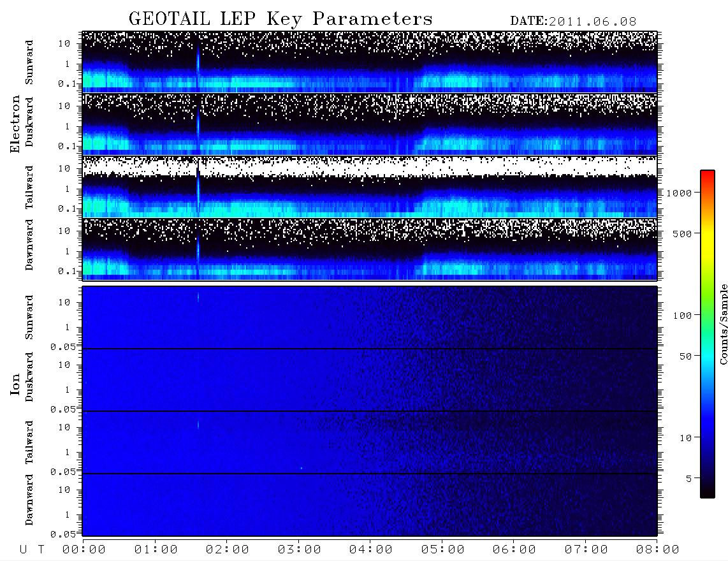Image resolution: width=728 pixels, height=561 pixels.
Task: Click the vertical 'Ion' group label
Action: (x=15, y=384)
